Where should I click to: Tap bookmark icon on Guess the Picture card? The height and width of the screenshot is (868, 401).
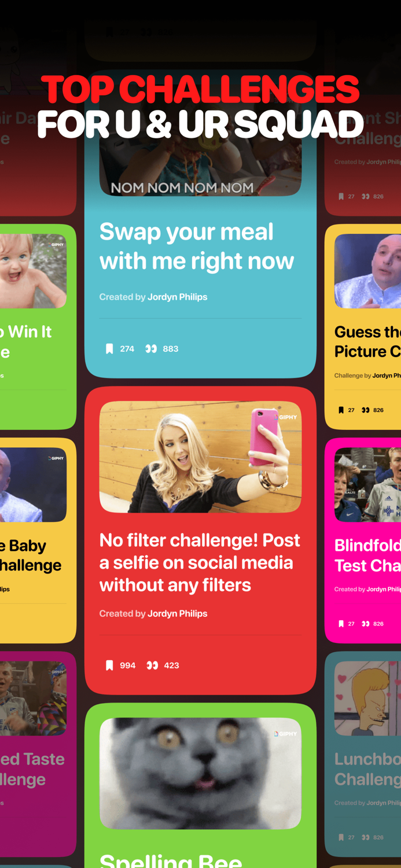[x=341, y=410]
